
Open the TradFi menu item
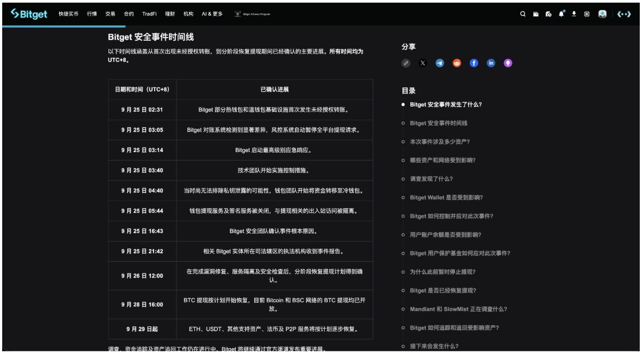[149, 14]
